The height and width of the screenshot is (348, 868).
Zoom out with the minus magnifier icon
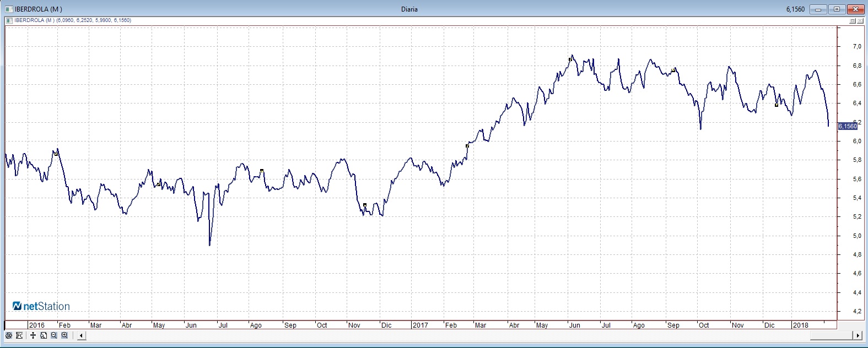click(x=54, y=335)
